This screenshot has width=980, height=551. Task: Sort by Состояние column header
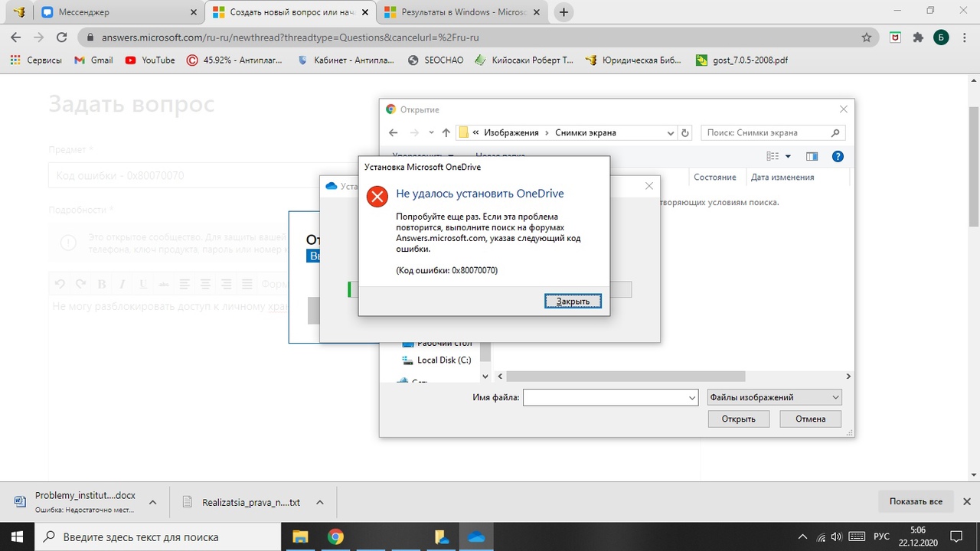714,177
